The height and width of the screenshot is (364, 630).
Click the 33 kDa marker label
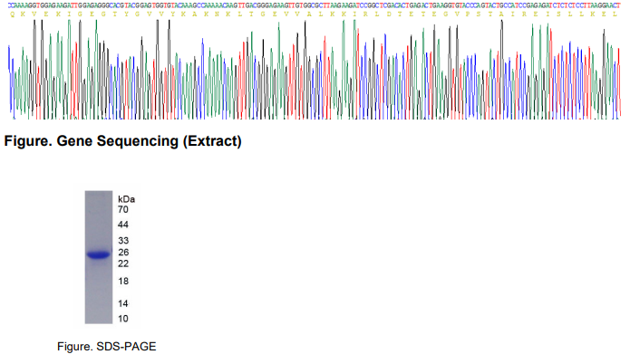(123, 241)
